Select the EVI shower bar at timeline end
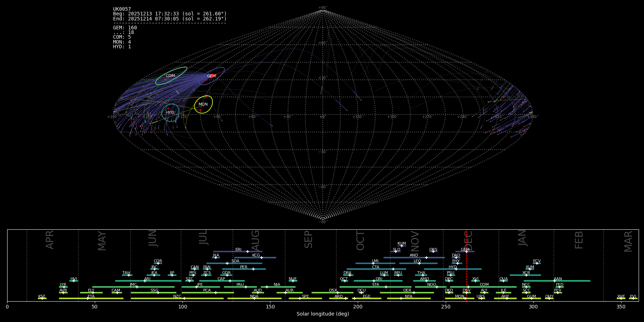The height and width of the screenshot is (322, 644). tap(633, 298)
